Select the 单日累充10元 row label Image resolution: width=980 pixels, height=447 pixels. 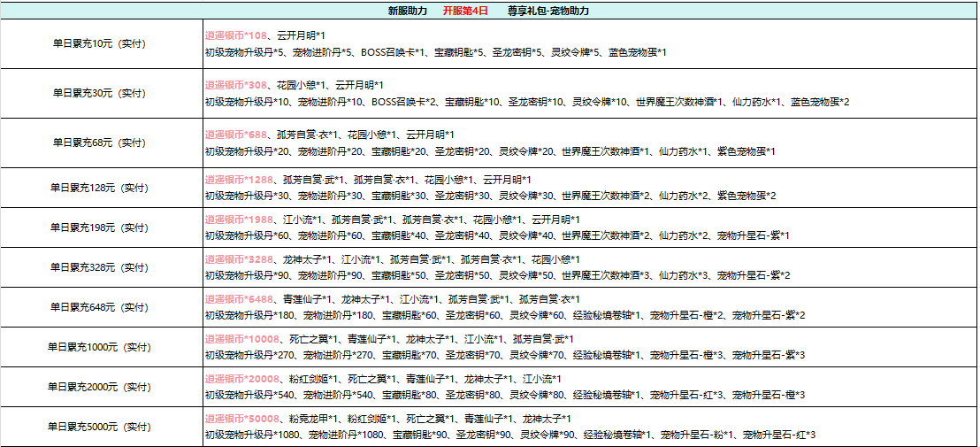tap(99, 43)
